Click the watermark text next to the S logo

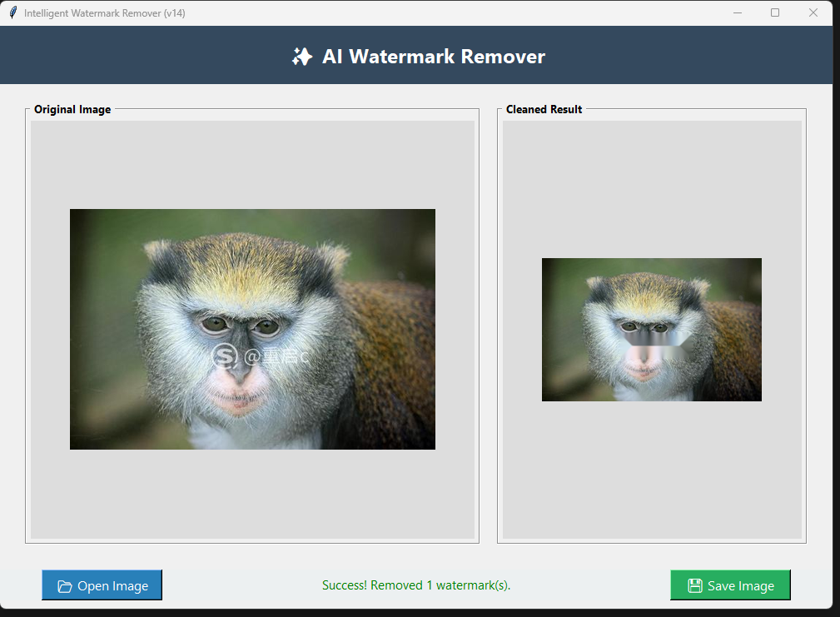click(276, 357)
